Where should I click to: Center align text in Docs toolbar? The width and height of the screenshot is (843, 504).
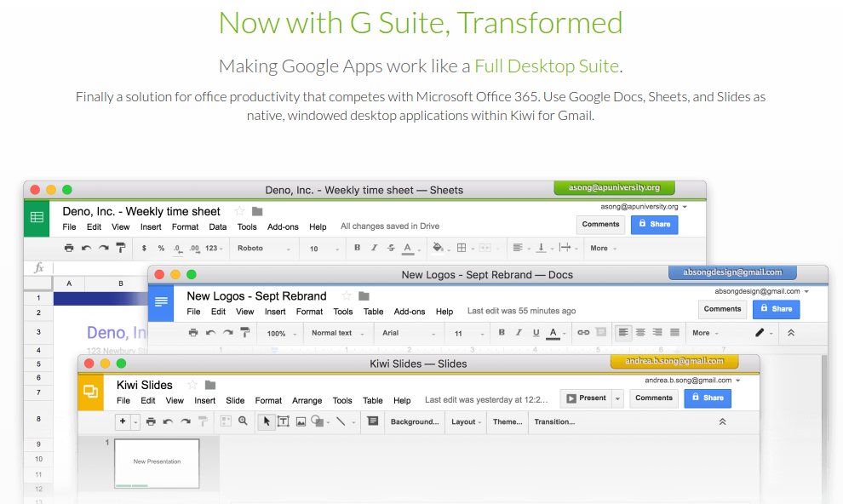click(640, 333)
